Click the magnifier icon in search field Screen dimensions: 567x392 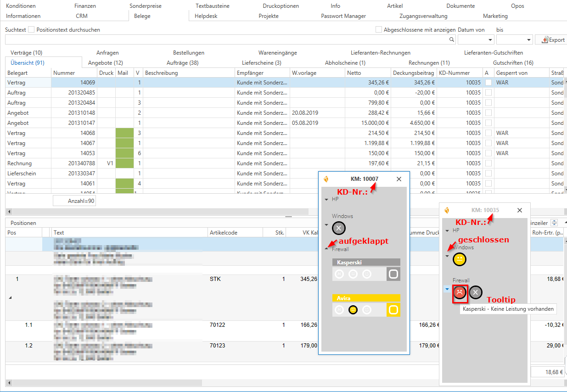451,40
